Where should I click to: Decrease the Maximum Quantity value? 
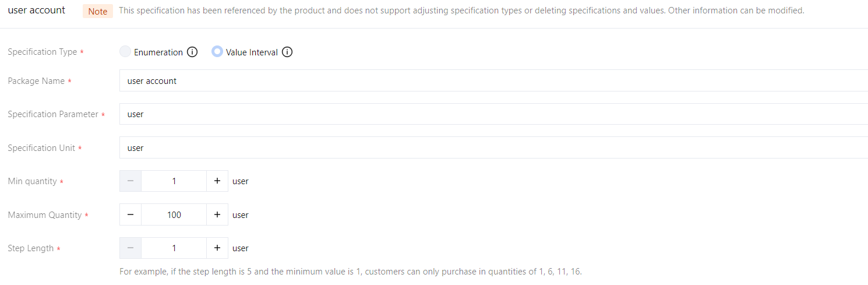tap(130, 215)
